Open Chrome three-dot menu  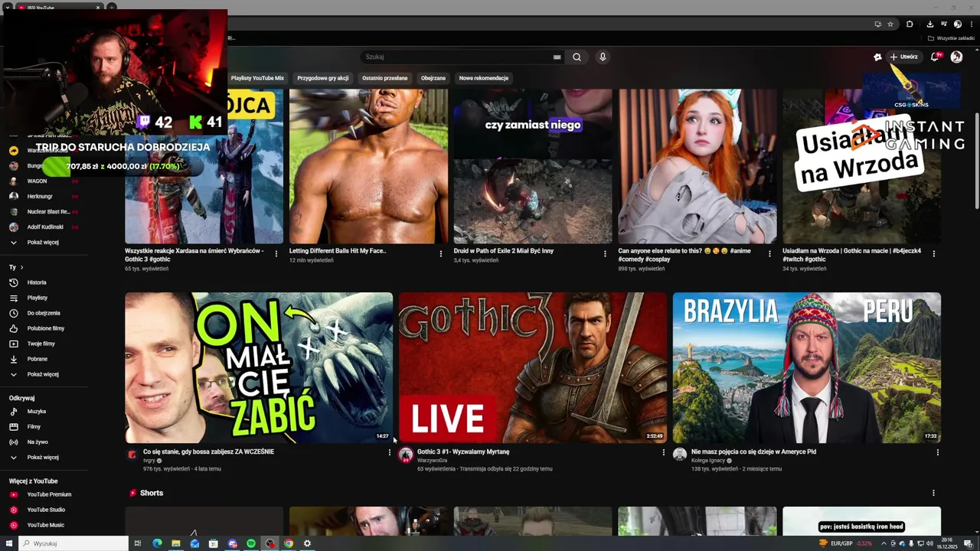(971, 24)
